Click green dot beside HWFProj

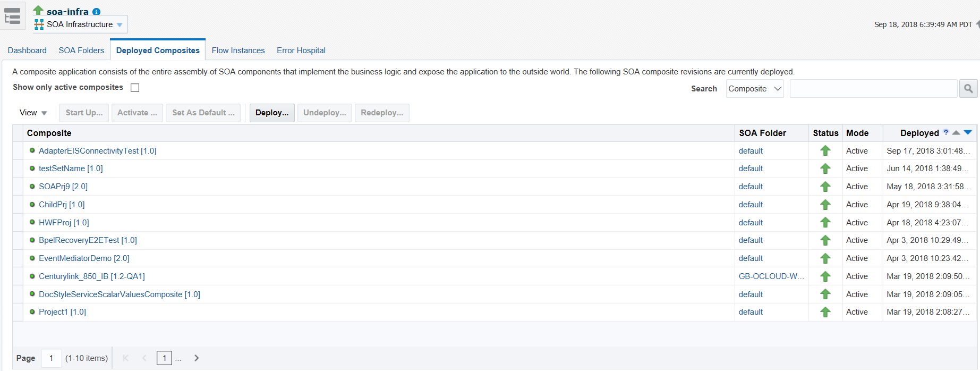coord(32,222)
